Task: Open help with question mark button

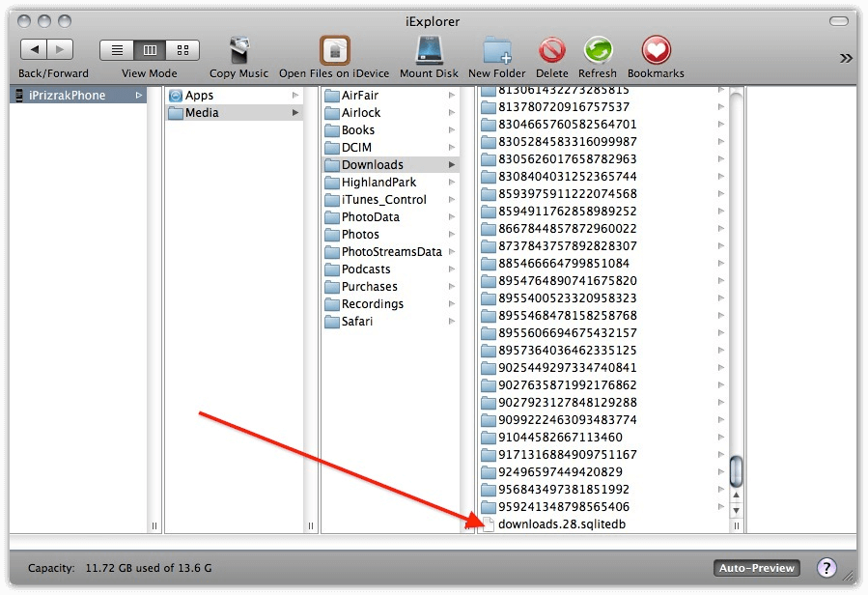Action: click(x=826, y=568)
